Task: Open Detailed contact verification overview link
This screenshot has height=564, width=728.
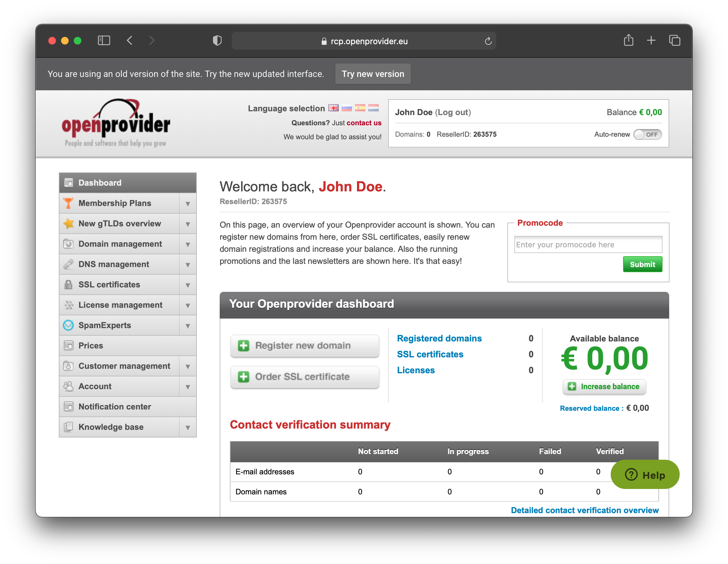Action: (585, 510)
